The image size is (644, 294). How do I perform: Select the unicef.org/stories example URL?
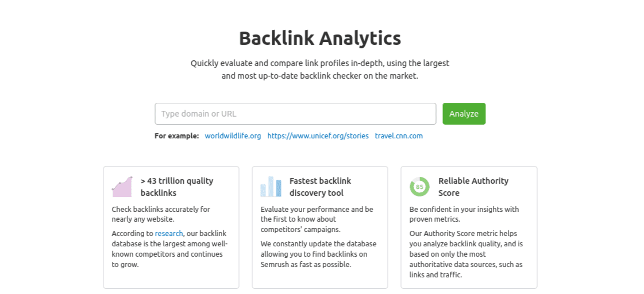pyautogui.click(x=318, y=136)
